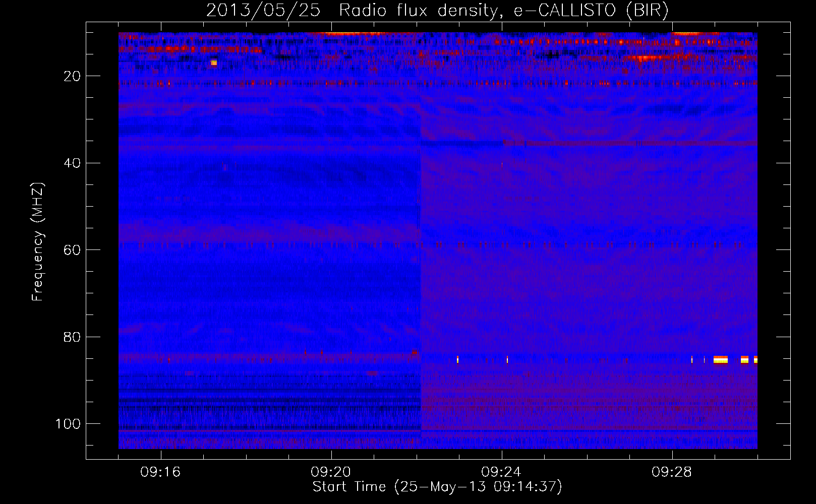Click the 20 MHz tick label
This screenshot has height=504, width=816.
(72, 76)
